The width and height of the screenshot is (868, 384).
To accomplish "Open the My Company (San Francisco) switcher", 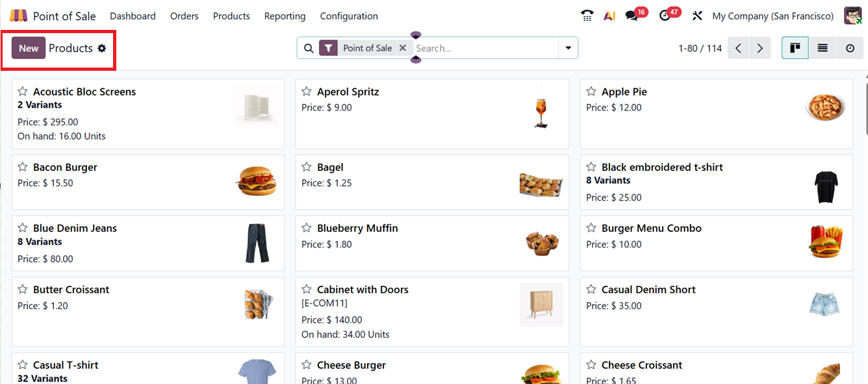I will (x=772, y=16).
